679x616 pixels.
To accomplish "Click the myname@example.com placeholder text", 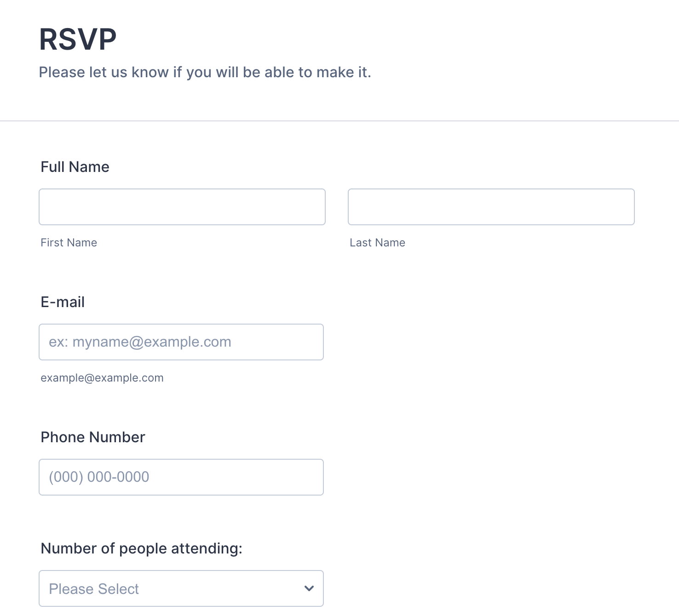I will coord(140,342).
